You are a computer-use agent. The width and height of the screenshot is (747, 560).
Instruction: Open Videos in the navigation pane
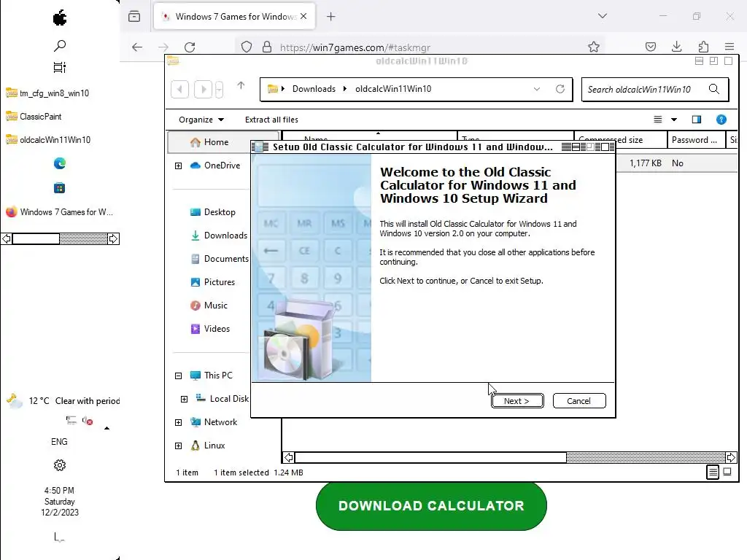[x=210, y=329]
